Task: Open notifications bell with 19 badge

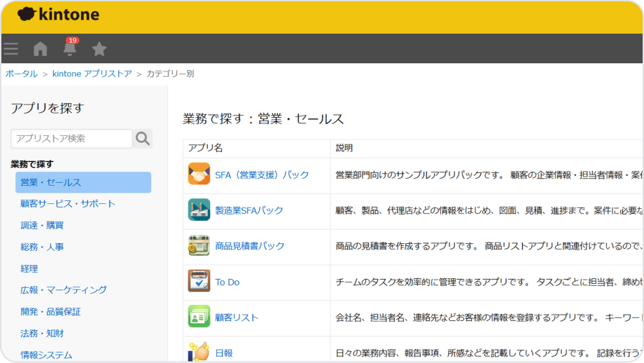Action: [70, 47]
